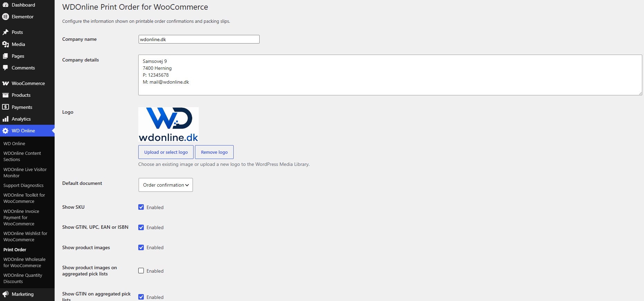
Task: Open WDOnline Wishlist for WooCommerce
Action: click(x=25, y=236)
